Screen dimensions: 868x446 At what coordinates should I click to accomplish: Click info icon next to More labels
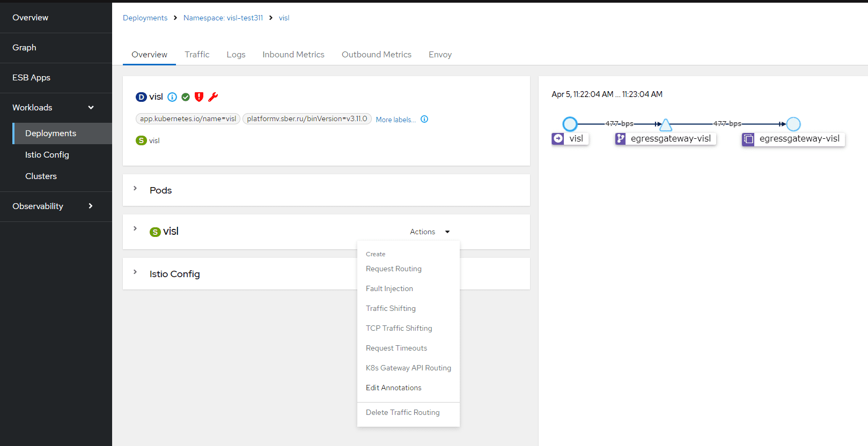point(424,119)
